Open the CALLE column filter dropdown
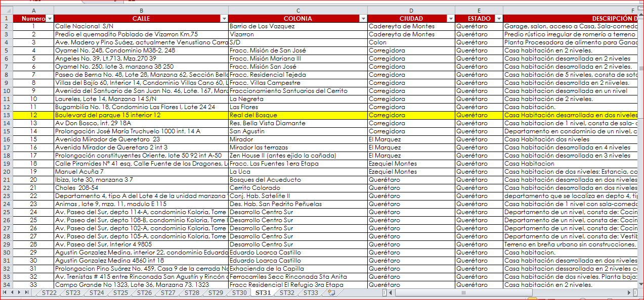The width and height of the screenshot is (644, 300). coord(224,18)
